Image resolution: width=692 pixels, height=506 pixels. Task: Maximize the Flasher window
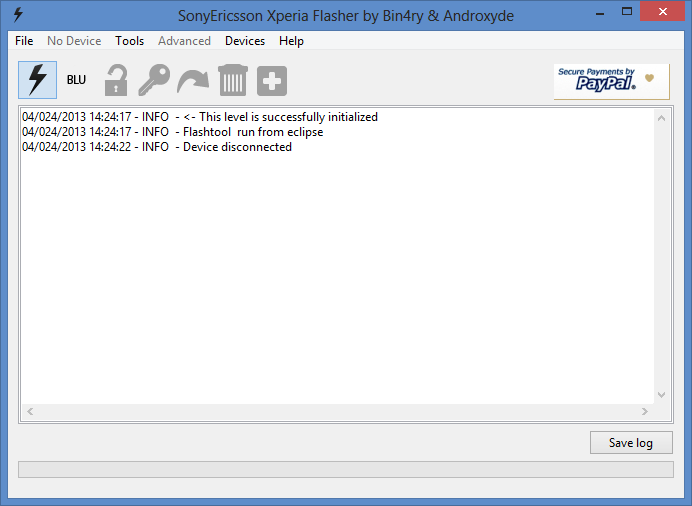[x=627, y=12]
